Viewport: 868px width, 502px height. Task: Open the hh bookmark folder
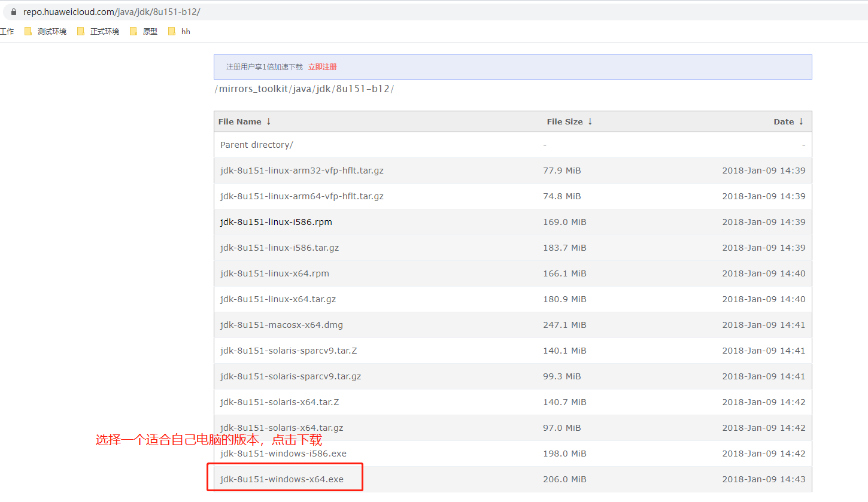pyautogui.click(x=180, y=32)
